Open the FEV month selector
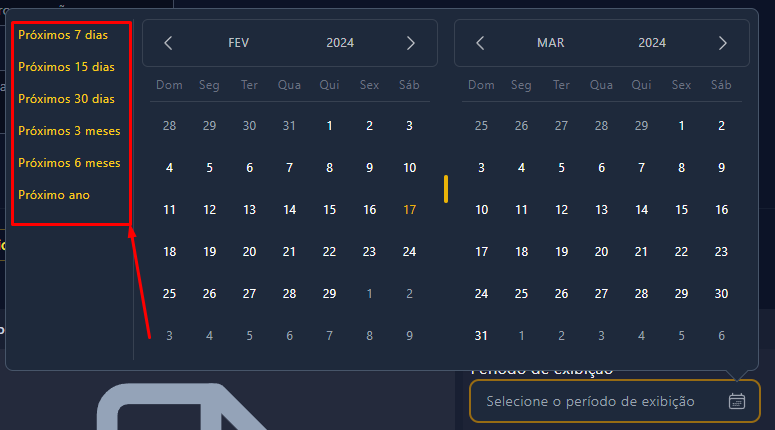Viewport: 775px width, 430px height. 239,43
